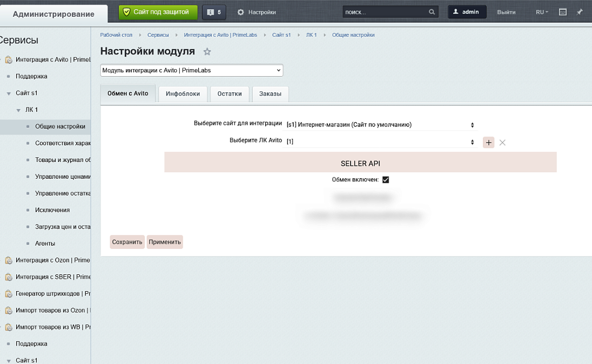Click the Применить button
Viewport: 592px width, 364px height.
[165, 242]
